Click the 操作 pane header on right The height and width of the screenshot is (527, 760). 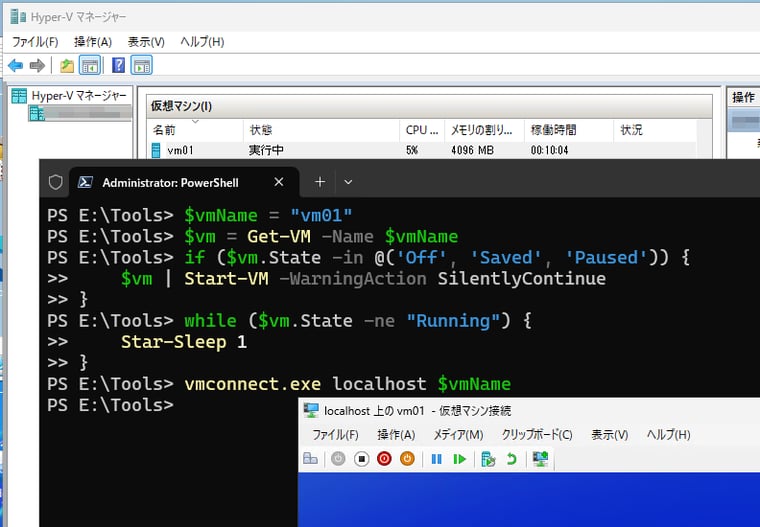pos(744,97)
